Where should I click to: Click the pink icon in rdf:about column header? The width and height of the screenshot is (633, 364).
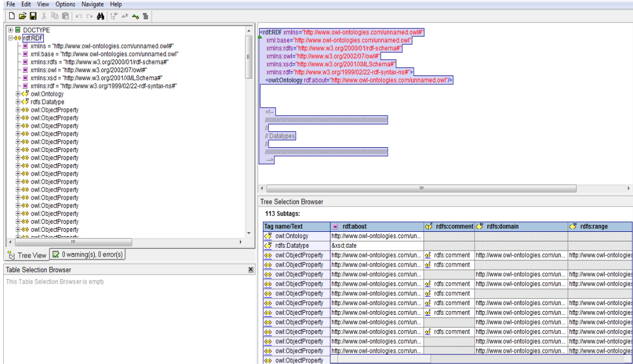[x=335, y=227]
